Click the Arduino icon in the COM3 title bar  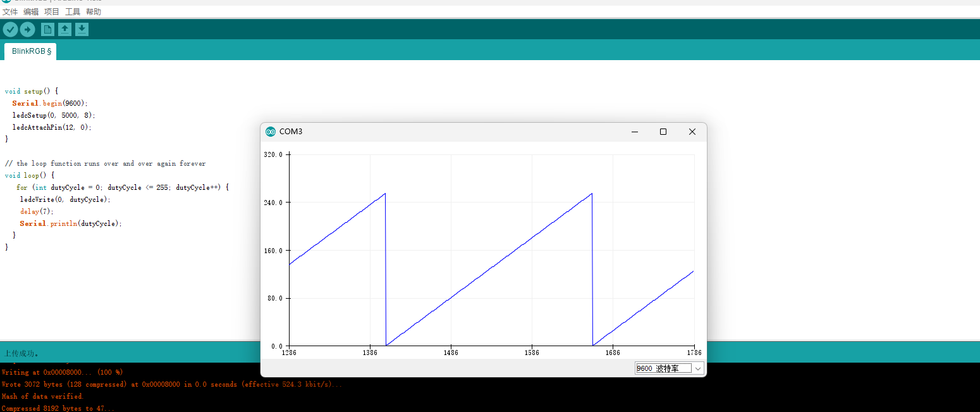271,132
